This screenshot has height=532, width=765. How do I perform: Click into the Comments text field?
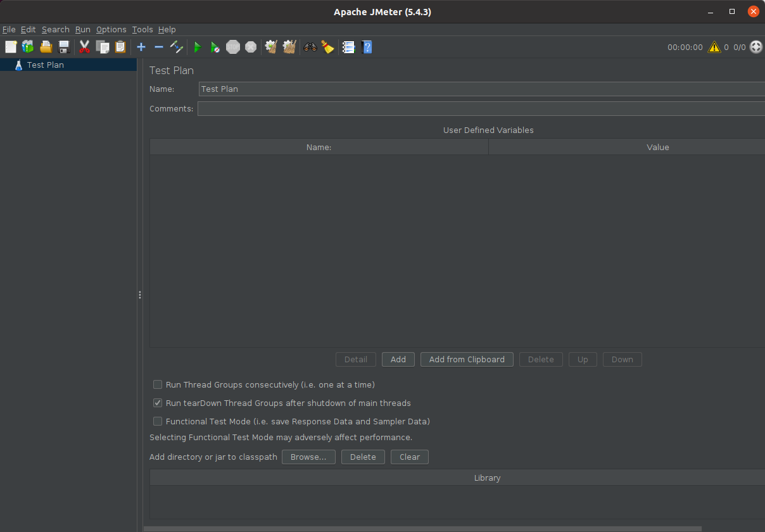click(x=481, y=108)
